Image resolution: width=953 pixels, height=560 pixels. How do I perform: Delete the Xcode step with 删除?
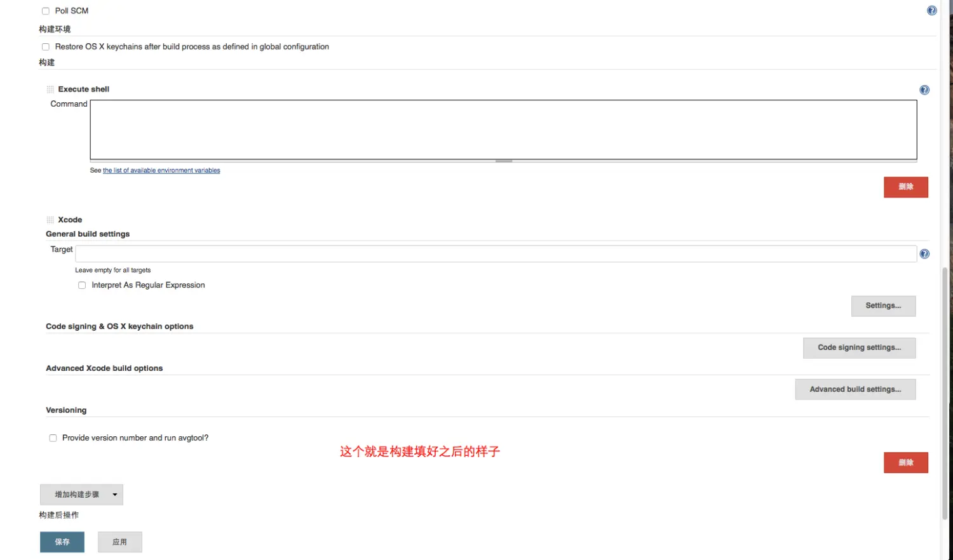point(906,463)
